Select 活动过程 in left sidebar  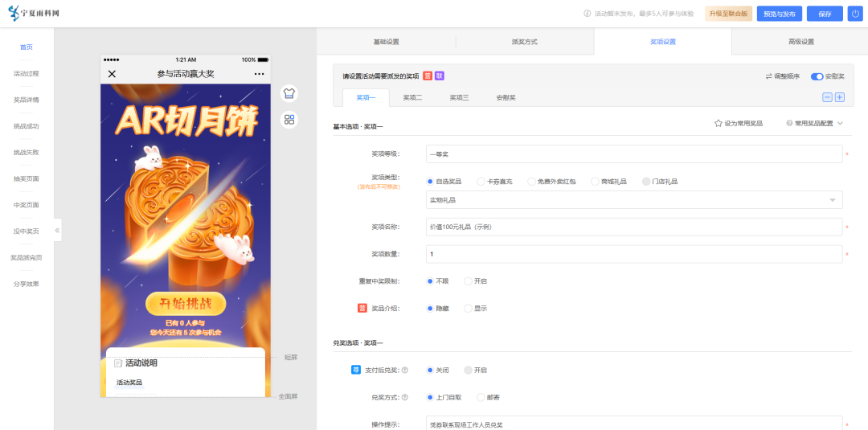click(x=27, y=74)
